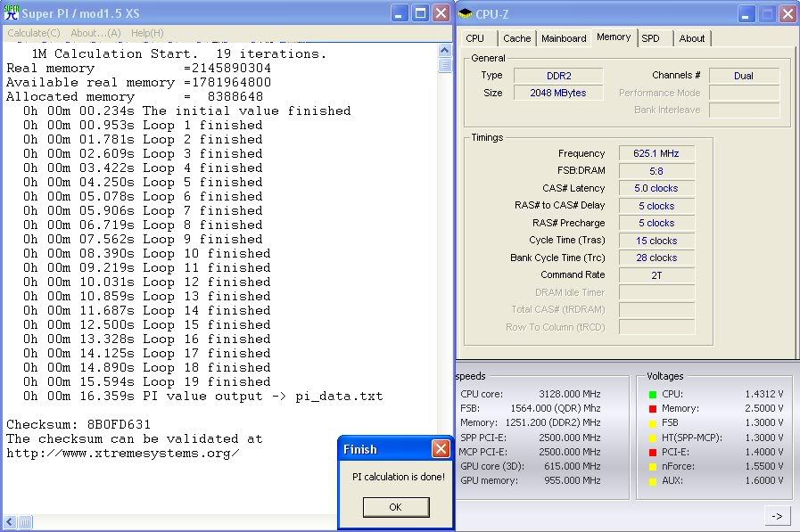Confirm the Finish dialog with OK
This screenshot has height=532, width=800.
point(396,507)
